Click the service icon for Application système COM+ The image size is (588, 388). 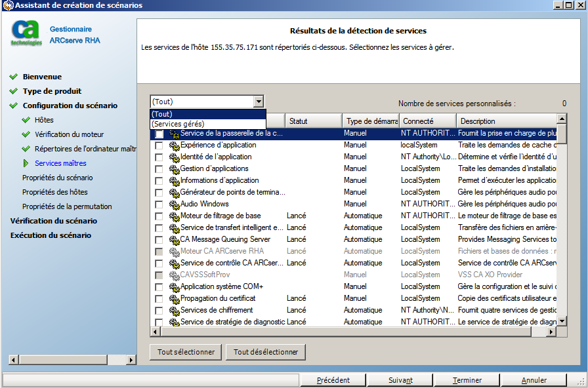pyautogui.click(x=175, y=287)
